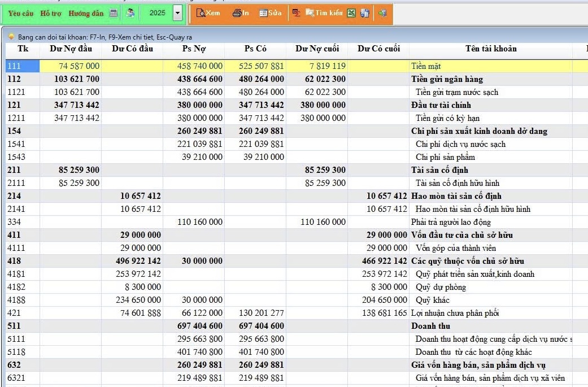Export table using the Excel icon
588x387 pixels.
(x=351, y=13)
